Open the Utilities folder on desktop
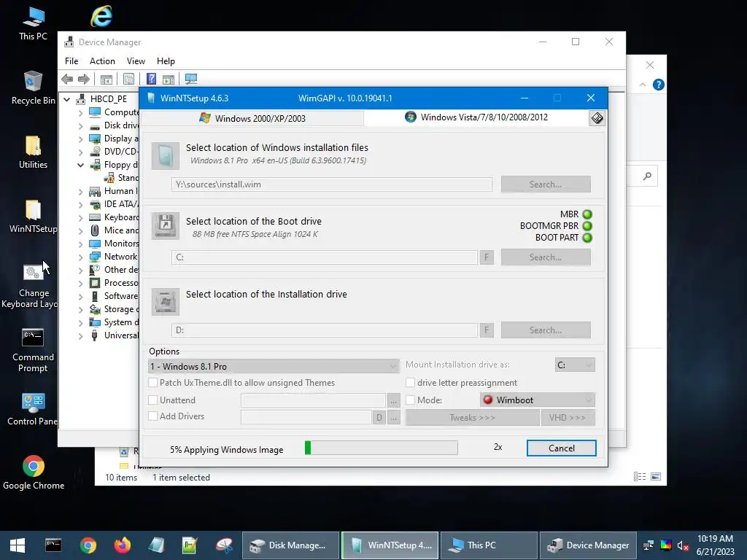The height and width of the screenshot is (560, 747). pos(33,152)
